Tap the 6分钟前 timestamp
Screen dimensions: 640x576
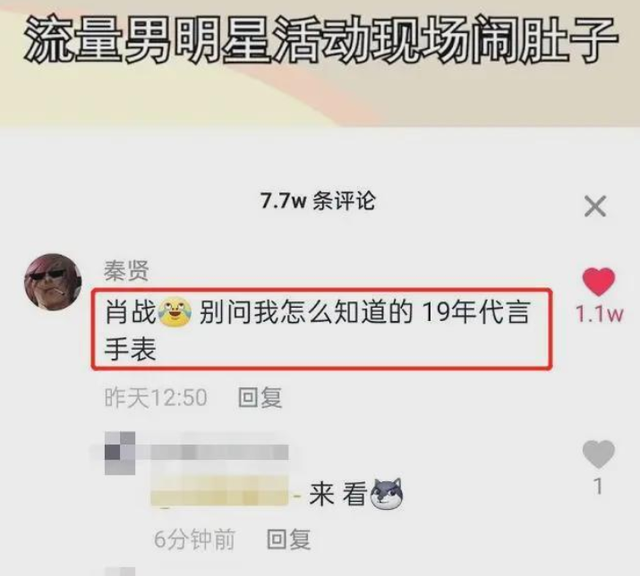(194, 539)
